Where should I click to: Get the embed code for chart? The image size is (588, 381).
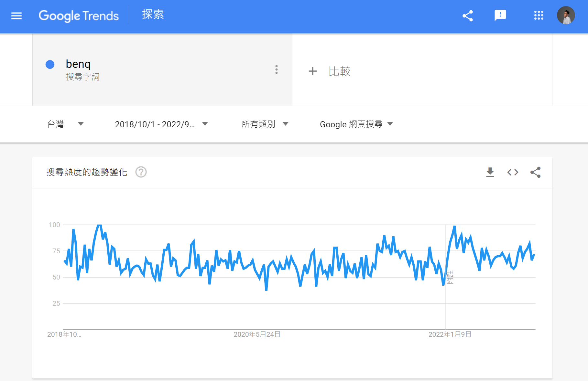513,172
